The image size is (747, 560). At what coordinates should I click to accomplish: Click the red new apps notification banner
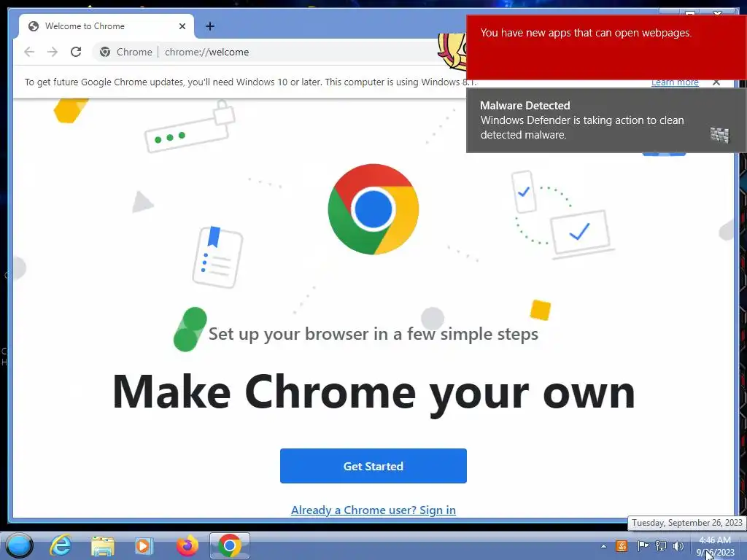tap(606, 47)
